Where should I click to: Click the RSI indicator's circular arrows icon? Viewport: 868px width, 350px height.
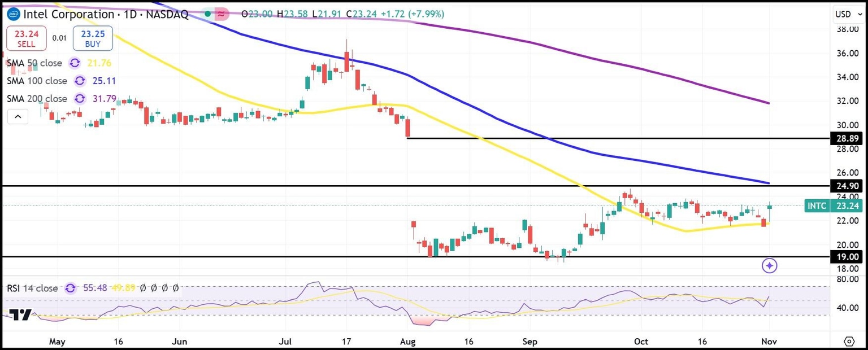[70, 288]
